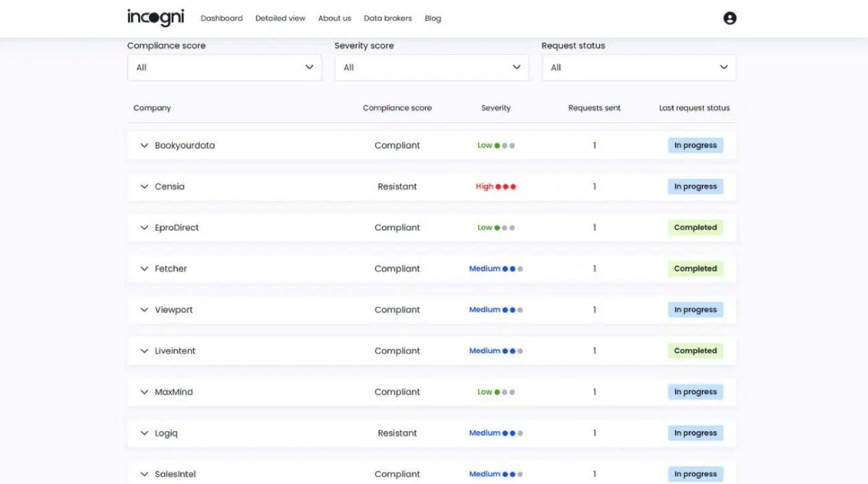Click the Incogni logo
868x484 pixels.
(156, 17)
